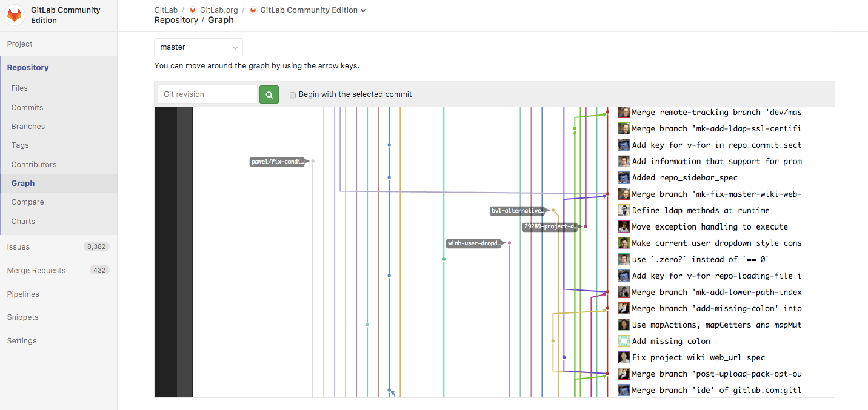The image size is (868, 410).
Task: Select the winh-user-dropd branch tag
Action: [474, 243]
